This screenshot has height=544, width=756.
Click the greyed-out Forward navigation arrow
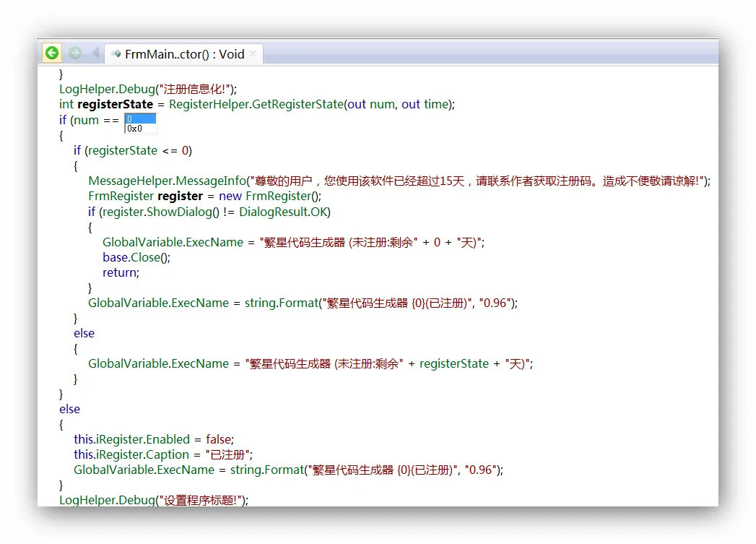74,53
